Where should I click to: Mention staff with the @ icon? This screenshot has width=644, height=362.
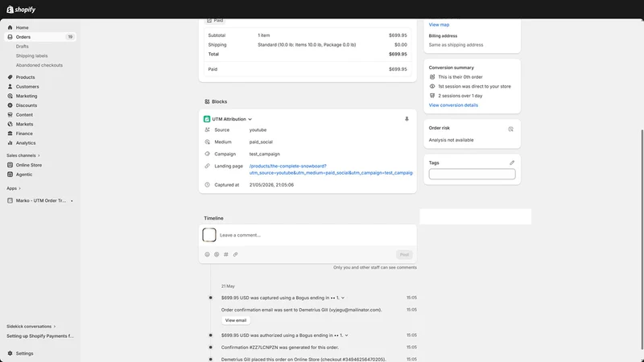coord(217,254)
